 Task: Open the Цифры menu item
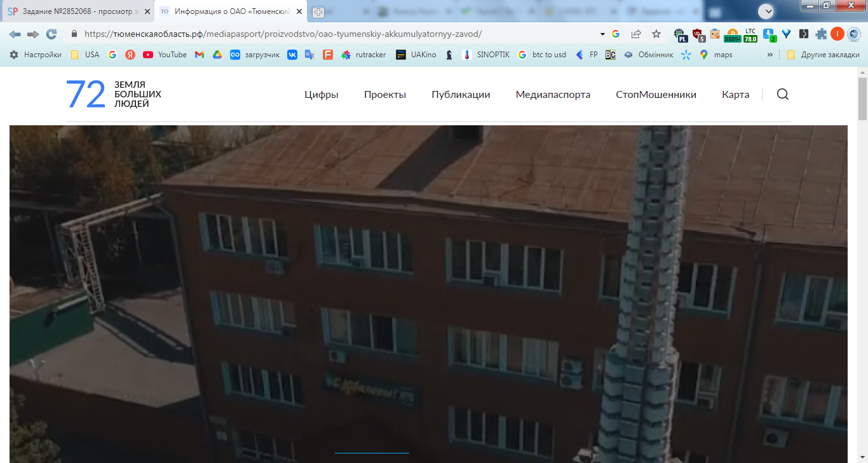point(322,95)
